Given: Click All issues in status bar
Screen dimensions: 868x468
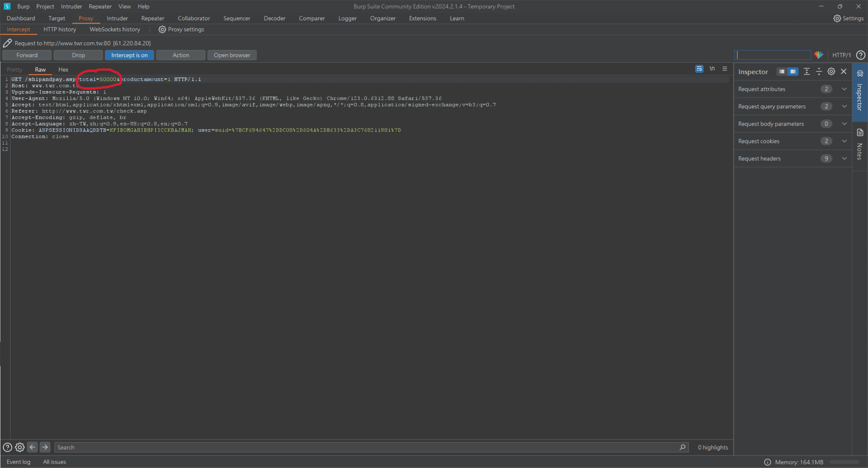Looking at the screenshot, I should tap(54, 462).
